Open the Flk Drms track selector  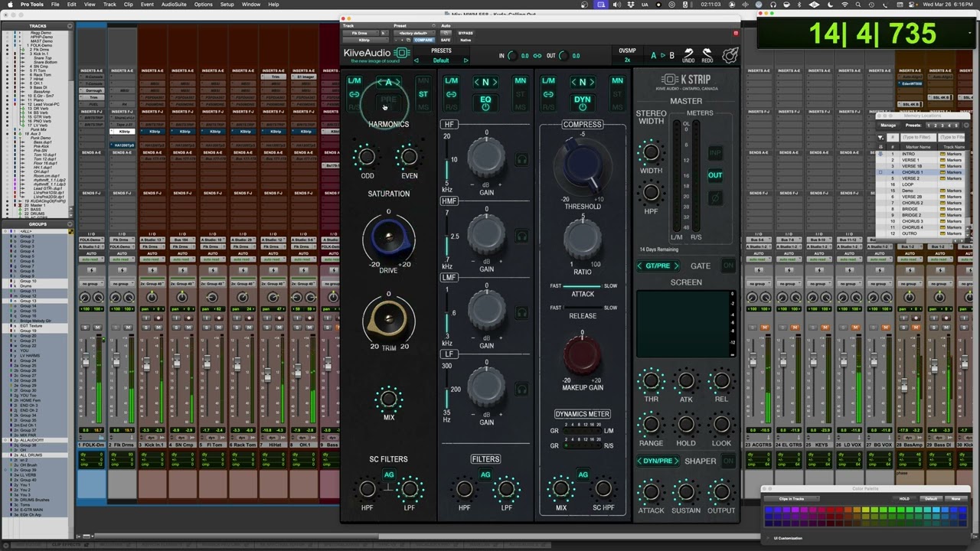[361, 34]
